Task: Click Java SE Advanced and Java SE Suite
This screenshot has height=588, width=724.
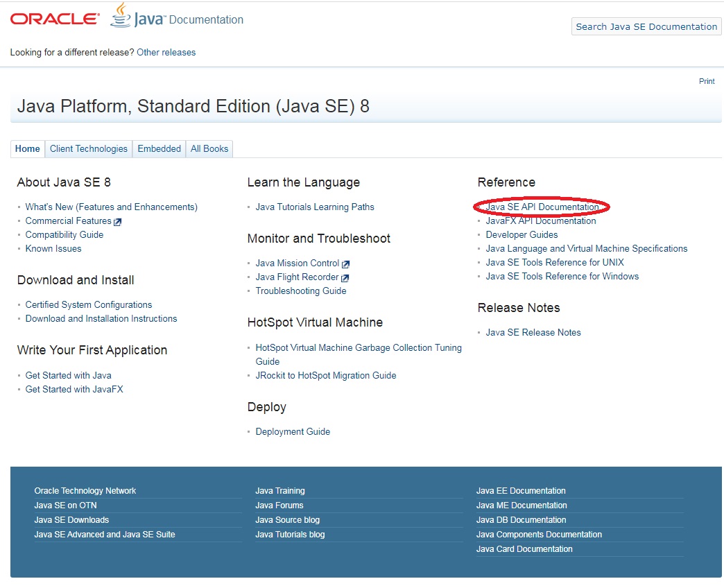Action: pyautogui.click(x=105, y=535)
